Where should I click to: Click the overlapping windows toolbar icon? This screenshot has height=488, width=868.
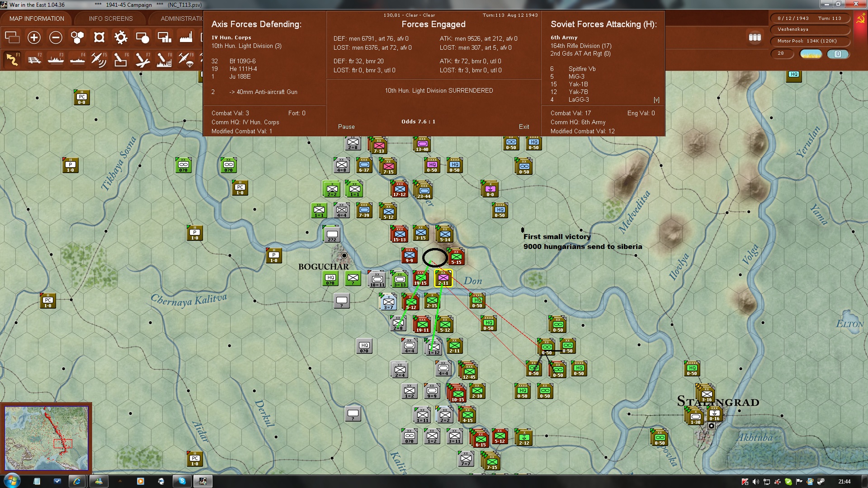(12, 38)
